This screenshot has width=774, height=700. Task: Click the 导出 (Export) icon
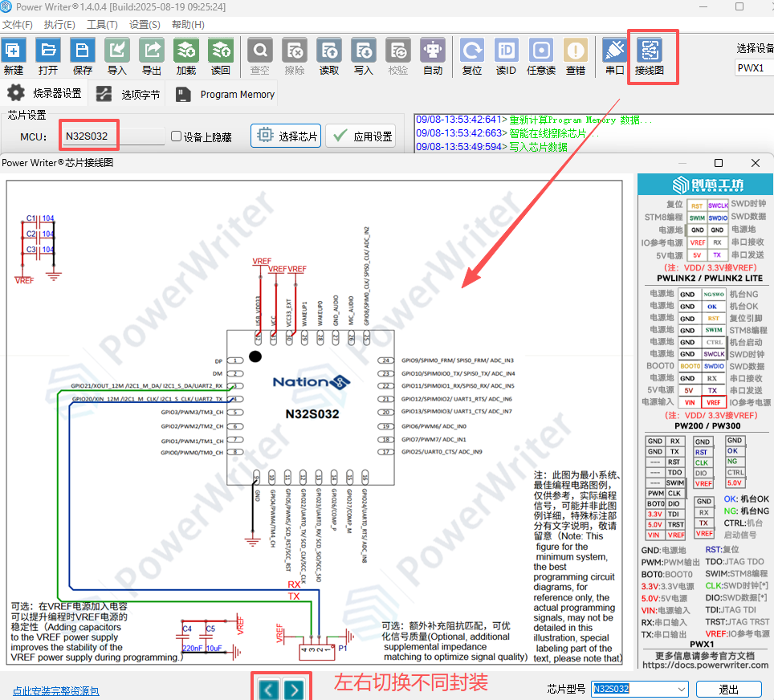coord(152,55)
